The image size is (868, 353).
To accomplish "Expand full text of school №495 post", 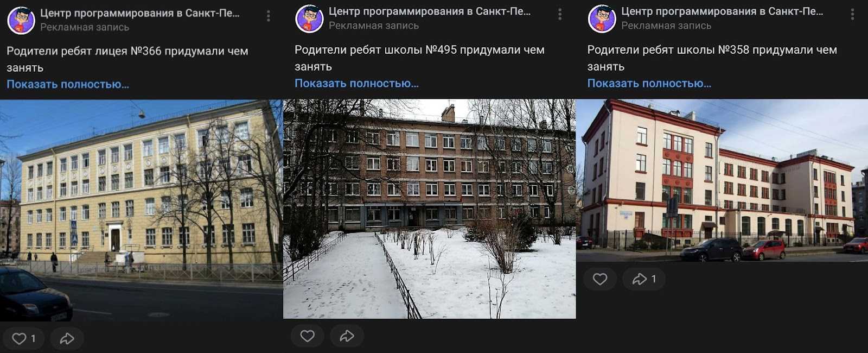I will (356, 83).
